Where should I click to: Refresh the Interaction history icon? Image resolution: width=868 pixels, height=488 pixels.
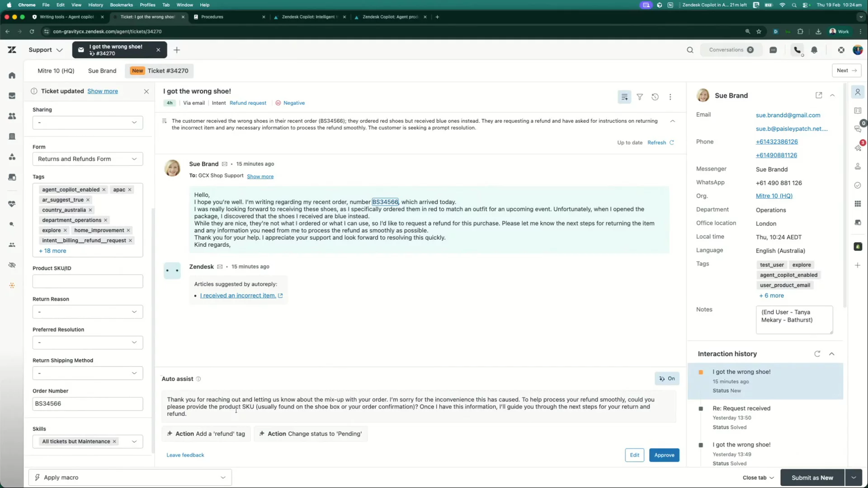point(817,354)
